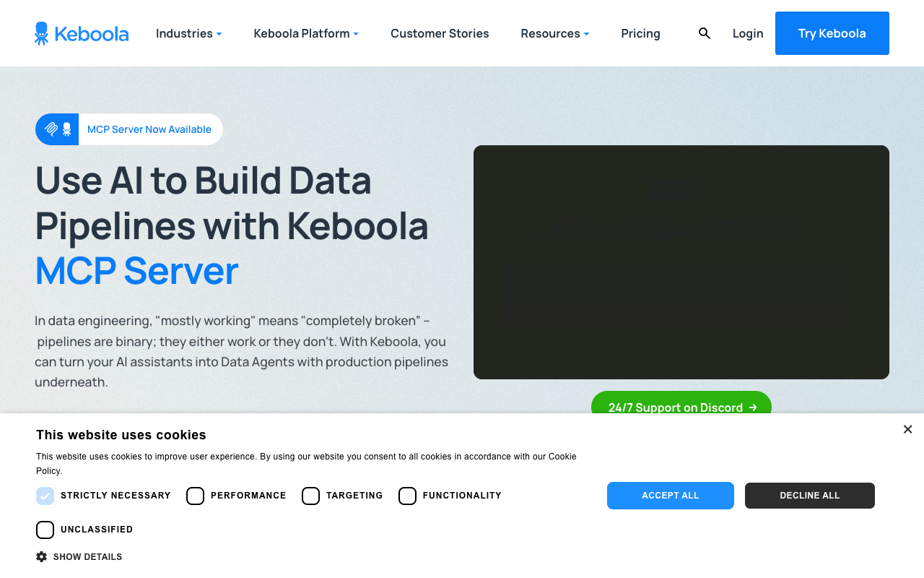Screen dimensions: 924x578
Task: Enable the Performance cookies checkbox
Action: pyautogui.click(x=195, y=496)
